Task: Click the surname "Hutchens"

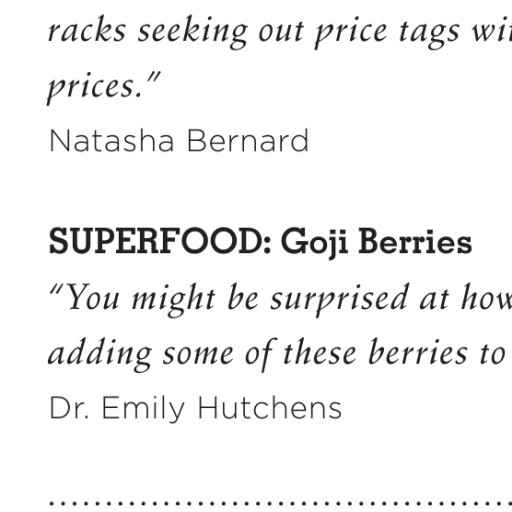Action: [270, 408]
